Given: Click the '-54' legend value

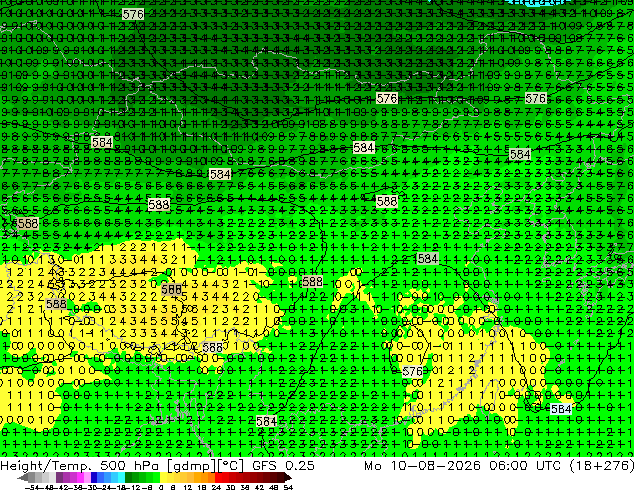Looking at the screenshot, I should (32, 487).
